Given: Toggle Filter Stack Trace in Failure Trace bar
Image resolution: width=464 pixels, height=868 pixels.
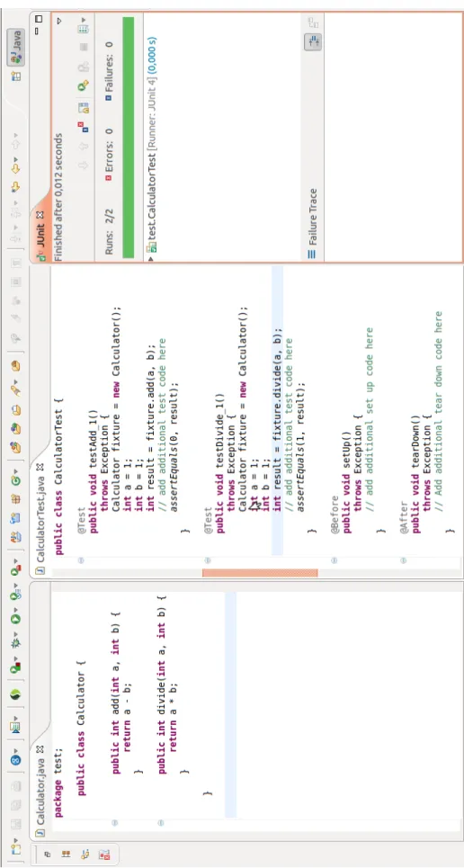Looking at the screenshot, I should [314, 41].
